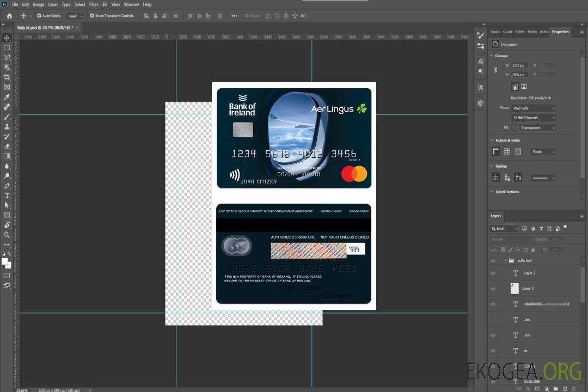Toggle the rulers button in Rulers & Grids
The width and height of the screenshot is (588, 392).
[x=496, y=151]
